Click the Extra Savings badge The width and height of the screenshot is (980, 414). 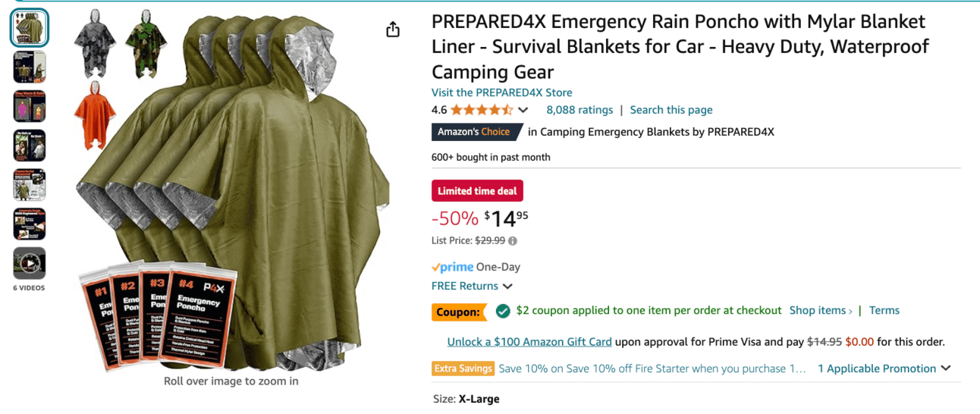463,369
